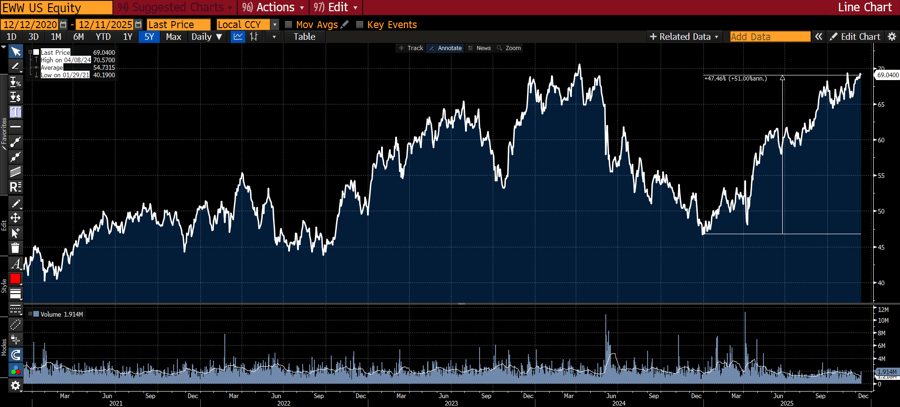Enable the Key Events checkbox
Viewport: 900px width, 407px height.
pyautogui.click(x=360, y=24)
